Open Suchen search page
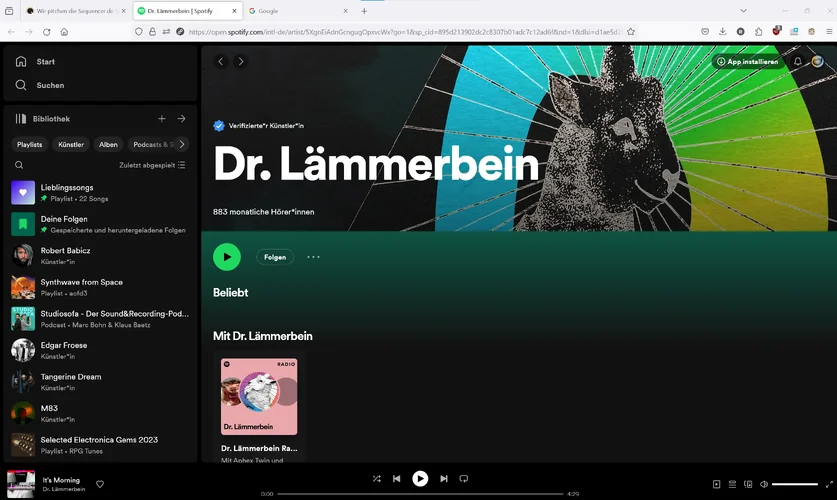This screenshot has width=837, height=500. point(40,85)
